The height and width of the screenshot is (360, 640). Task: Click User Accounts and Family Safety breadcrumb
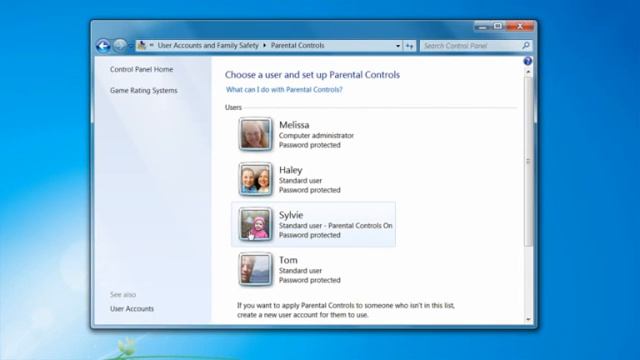point(208,45)
